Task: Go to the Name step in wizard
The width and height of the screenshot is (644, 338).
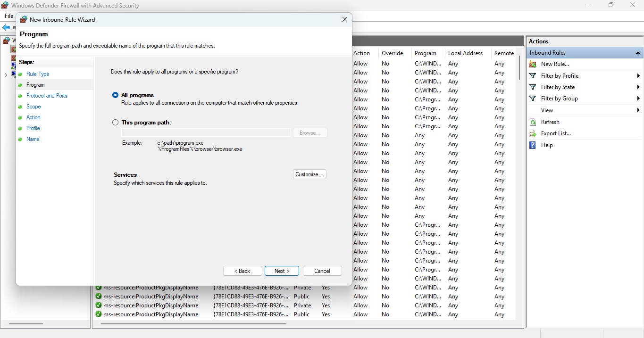Action: [x=33, y=139]
